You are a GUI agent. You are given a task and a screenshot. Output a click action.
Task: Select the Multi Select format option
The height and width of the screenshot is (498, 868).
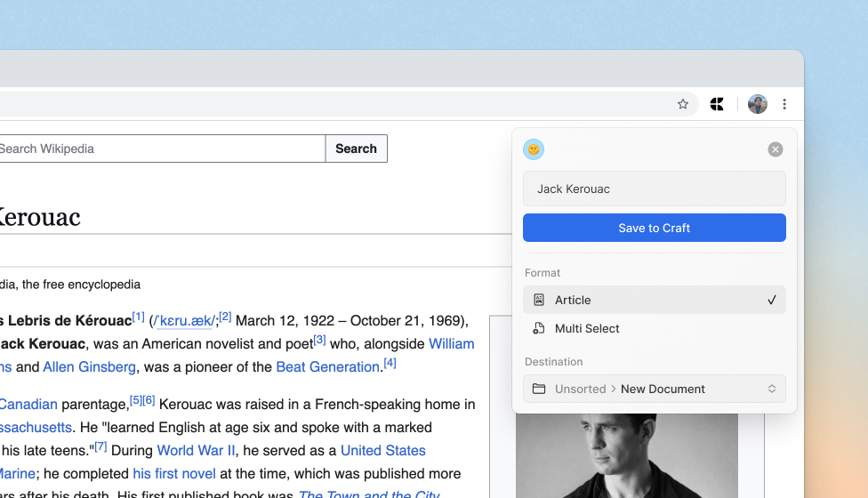[x=655, y=329]
